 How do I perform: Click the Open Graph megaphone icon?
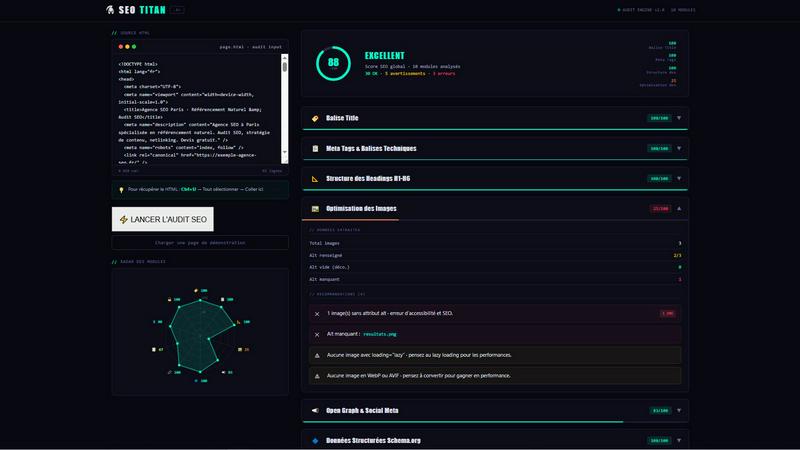coord(315,410)
